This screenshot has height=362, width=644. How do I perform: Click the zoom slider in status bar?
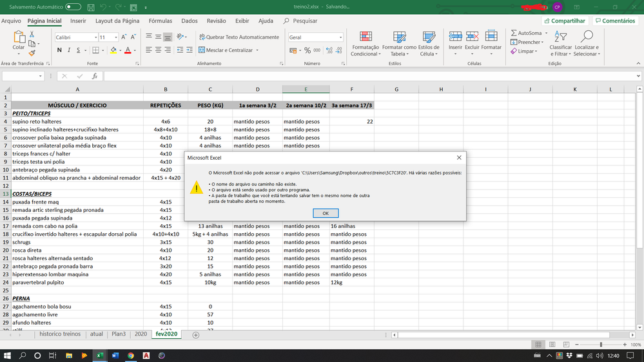pyautogui.click(x=600, y=345)
